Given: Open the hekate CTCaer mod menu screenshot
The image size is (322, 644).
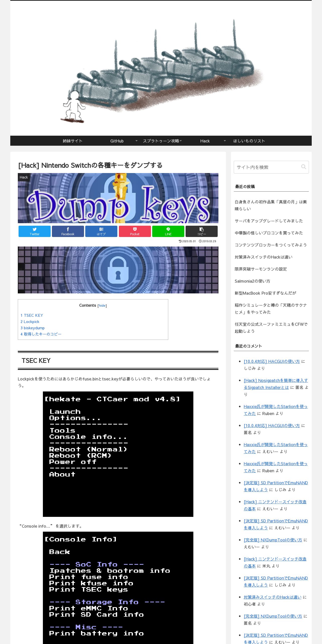Looking at the screenshot, I should click(x=118, y=454).
